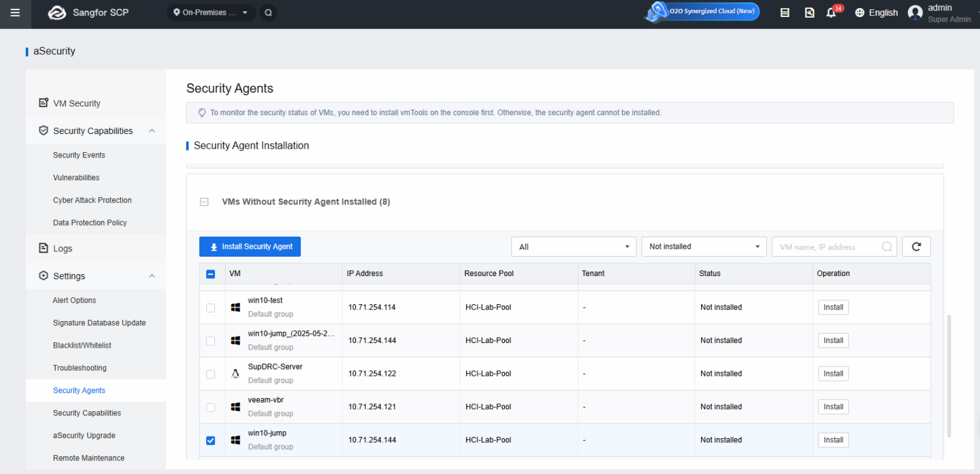The height and width of the screenshot is (474, 980).
Task: Collapse the Settings sidebar group
Action: (x=152, y=276)
